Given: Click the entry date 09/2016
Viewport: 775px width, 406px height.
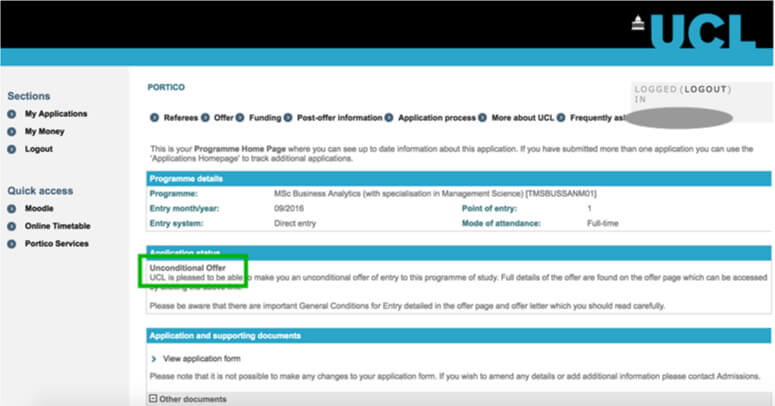Looking at the screenshot, I should (x=289, y=208).
